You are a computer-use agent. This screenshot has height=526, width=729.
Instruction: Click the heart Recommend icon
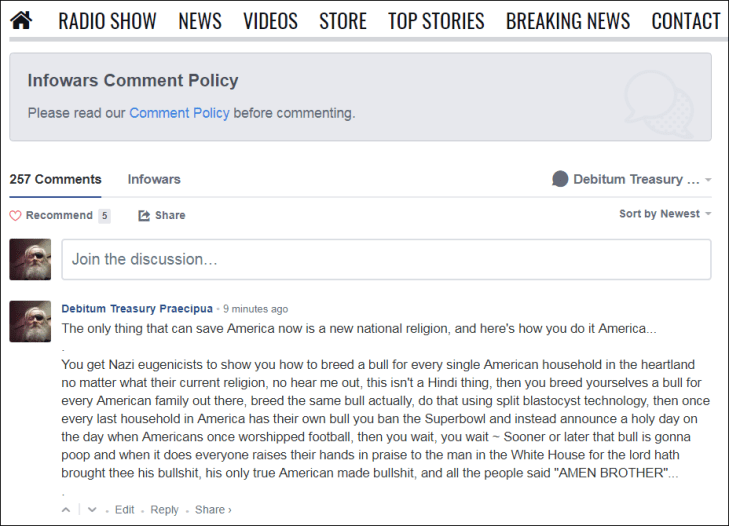click(x=15, y=215)
